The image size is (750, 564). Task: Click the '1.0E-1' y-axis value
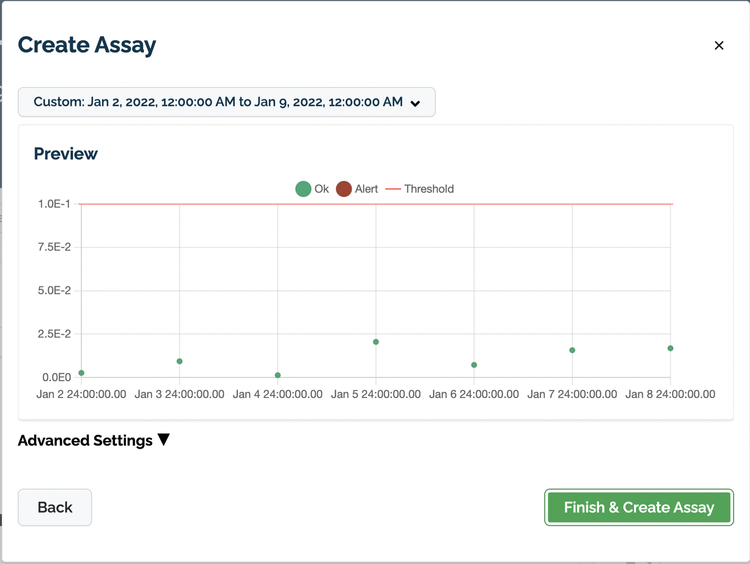click(54, 204)
